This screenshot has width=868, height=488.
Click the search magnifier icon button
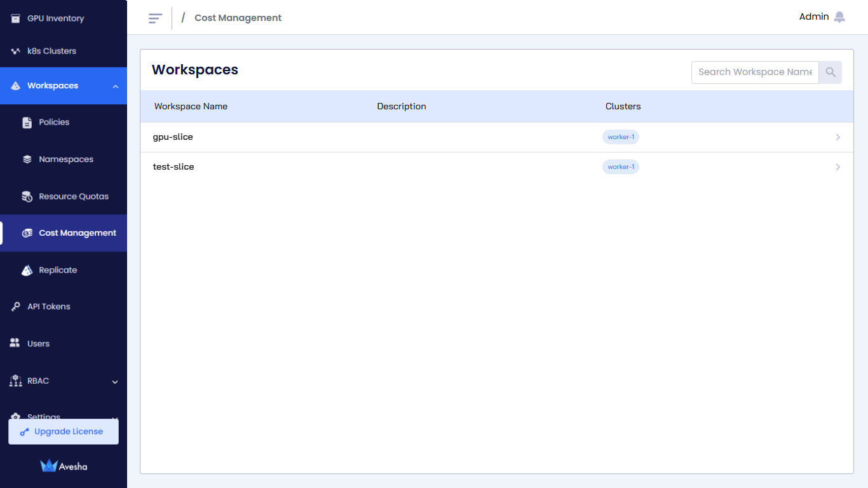[x=830, y=72]
